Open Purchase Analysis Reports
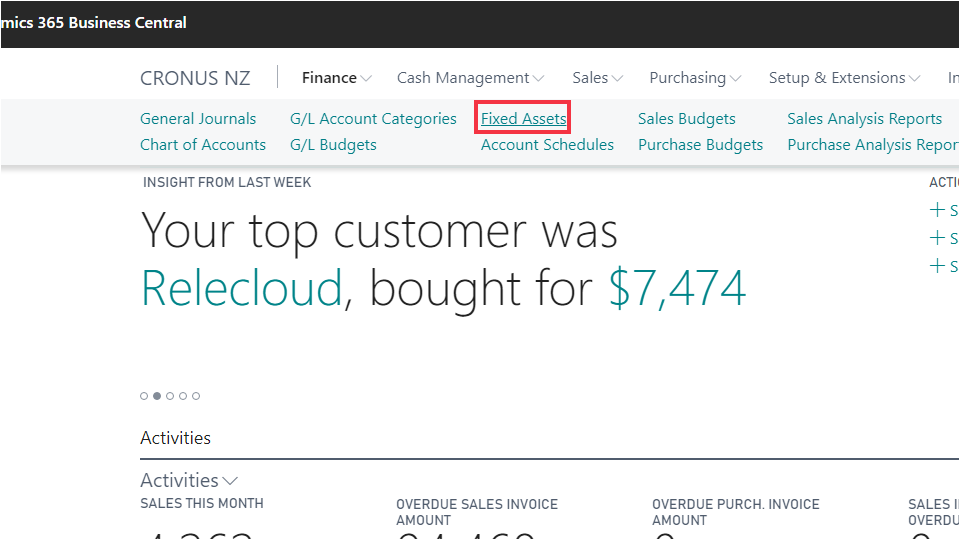The height and width of the screenshot is (540, 960). coord(873,144)
